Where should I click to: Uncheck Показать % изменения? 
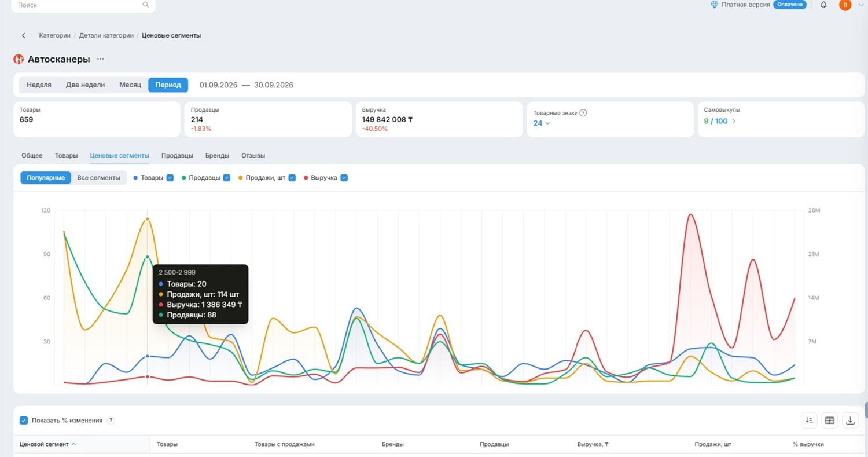coord(24,421)
